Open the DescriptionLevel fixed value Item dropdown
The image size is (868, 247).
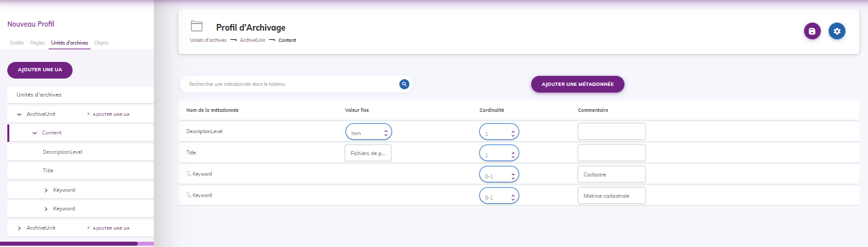pos(369,132)
